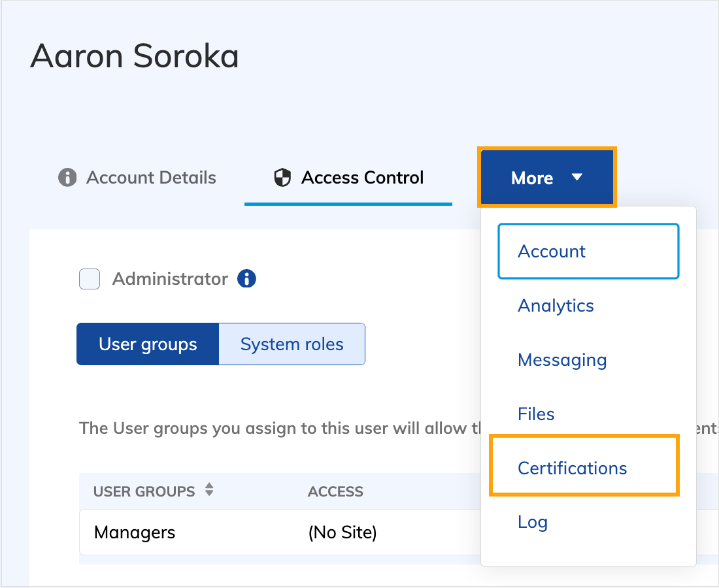Viewport: 719px width, 588px height.
Task: Select the Access Control tab label
Action: (362, 178)
